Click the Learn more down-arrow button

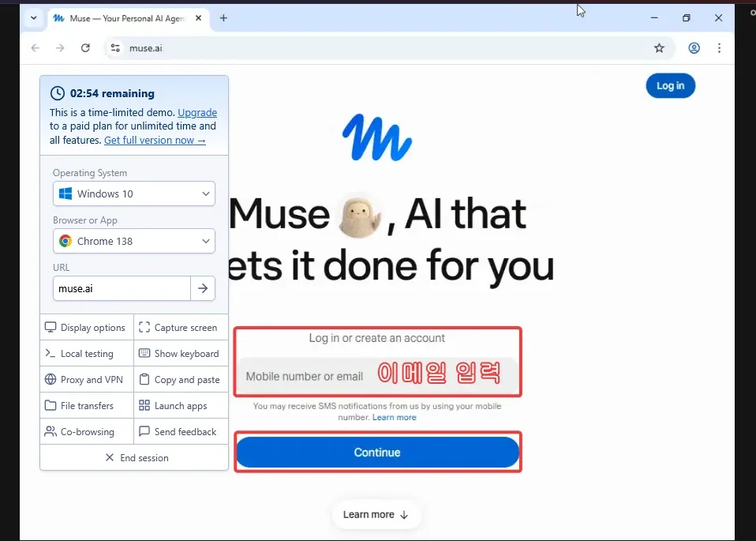pos(376,514)
